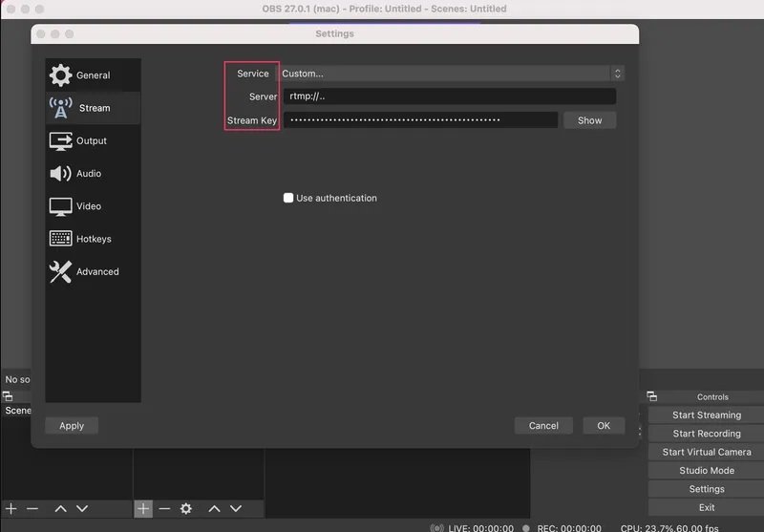Enable the Use authentication checkbox
The width and height of the screenshot is (764, 532).
click(288, 199)
